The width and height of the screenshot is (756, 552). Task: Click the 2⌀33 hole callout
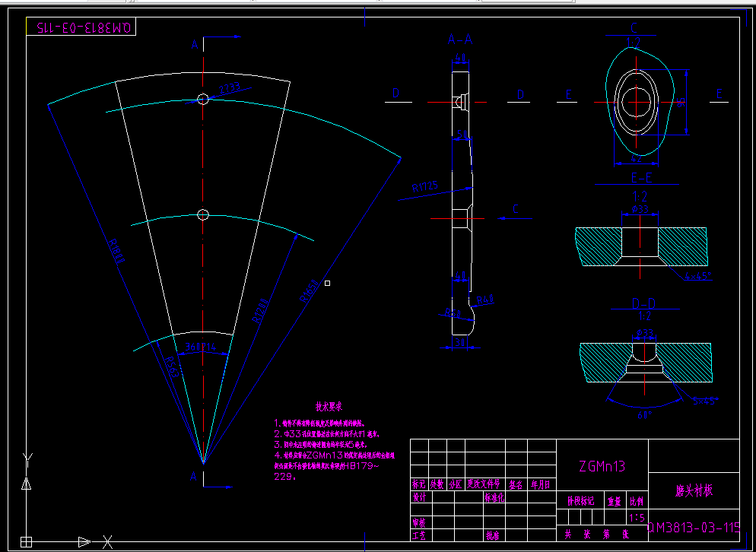click(231, 89)
